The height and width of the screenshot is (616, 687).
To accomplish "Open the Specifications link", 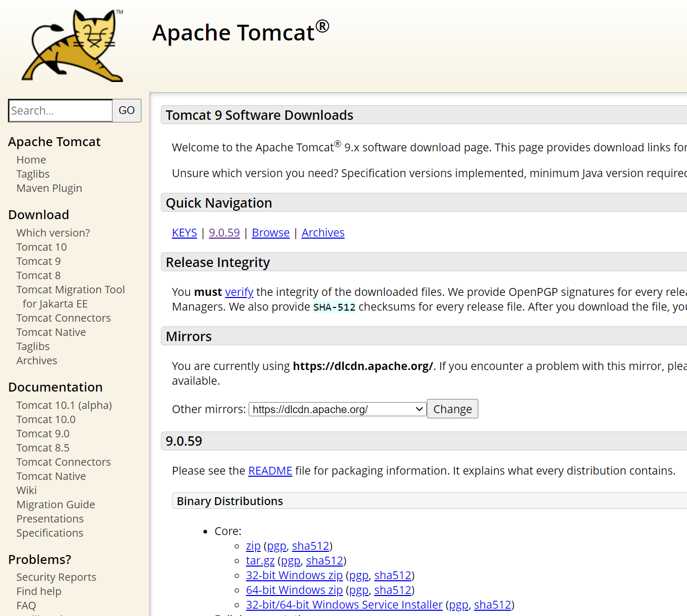I will pyautogui.click(x=50, y=533).
